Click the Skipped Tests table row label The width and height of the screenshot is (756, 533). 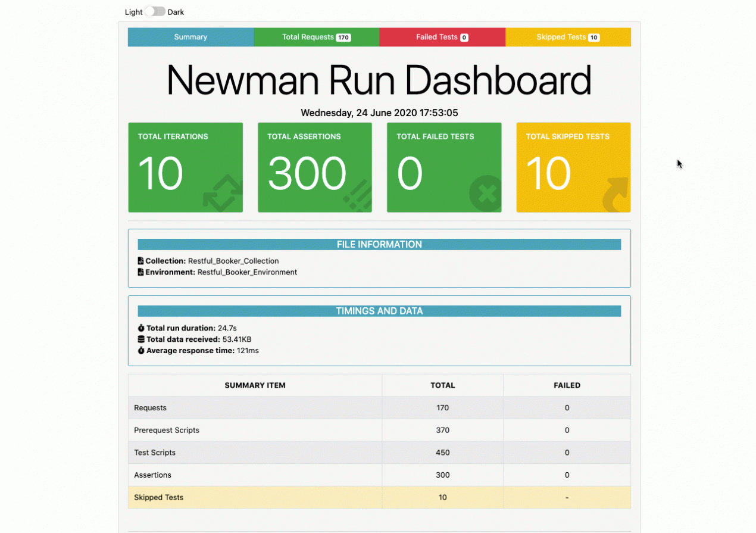(x=158, y=497)
